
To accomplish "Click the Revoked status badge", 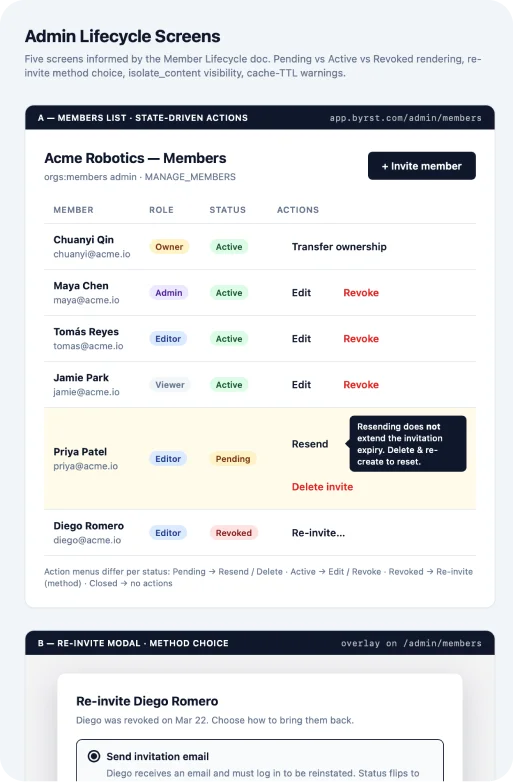I will 234,533.
